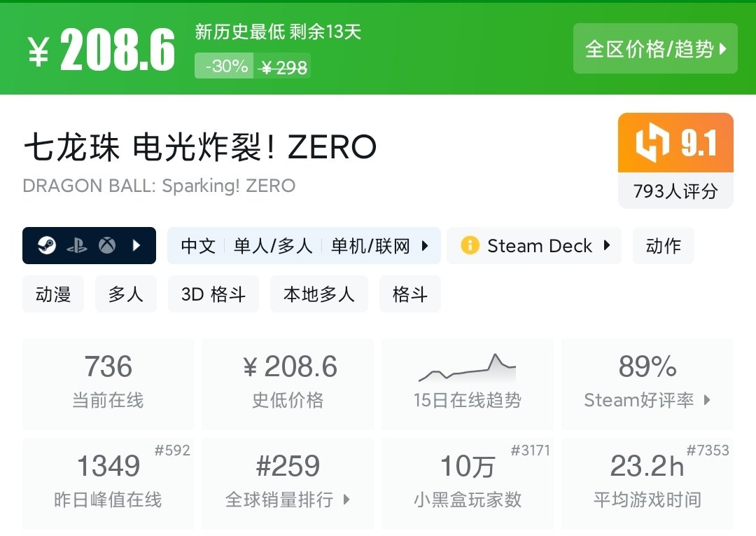Tap the 本地多人 tag
756x536 pixels.
coord(318,294)
